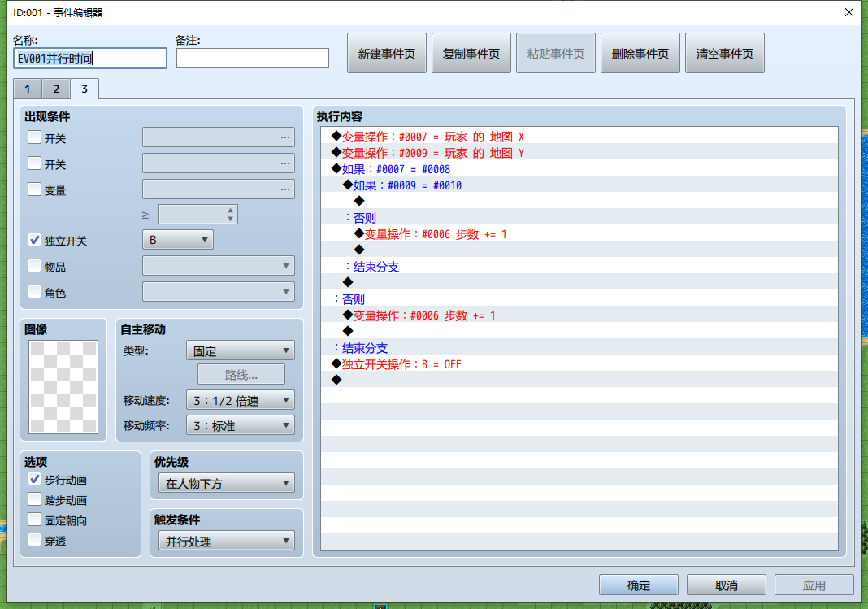Open the 移动频率 dropdown

pyautogui.click(x=241, y=426)
